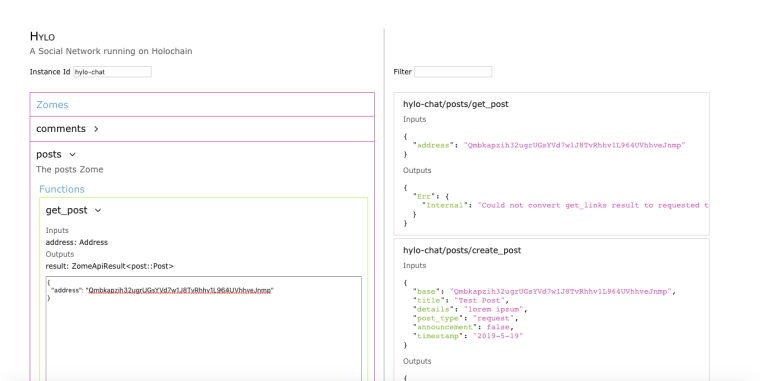The width and height of the screenshot is (760, 381).
Task: Click the underlined address in the JSON editor
Action: (180, 290)
